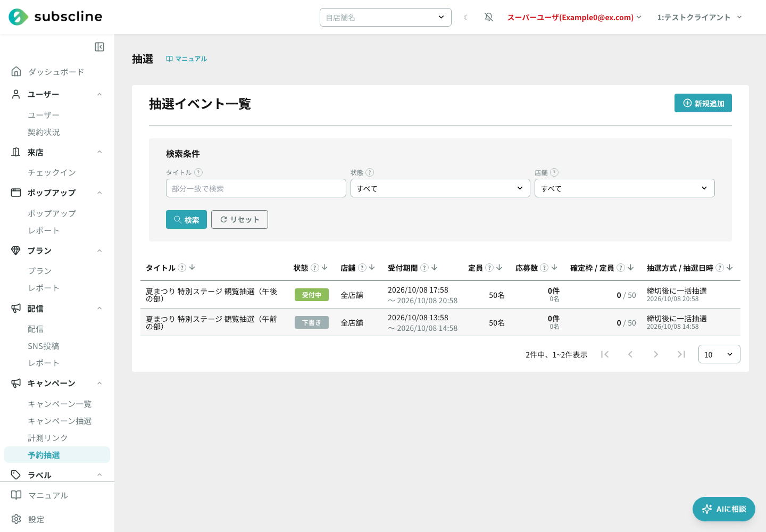Go to the last page of results
Viewport: 766px width, 532px height.
point(681,354)
